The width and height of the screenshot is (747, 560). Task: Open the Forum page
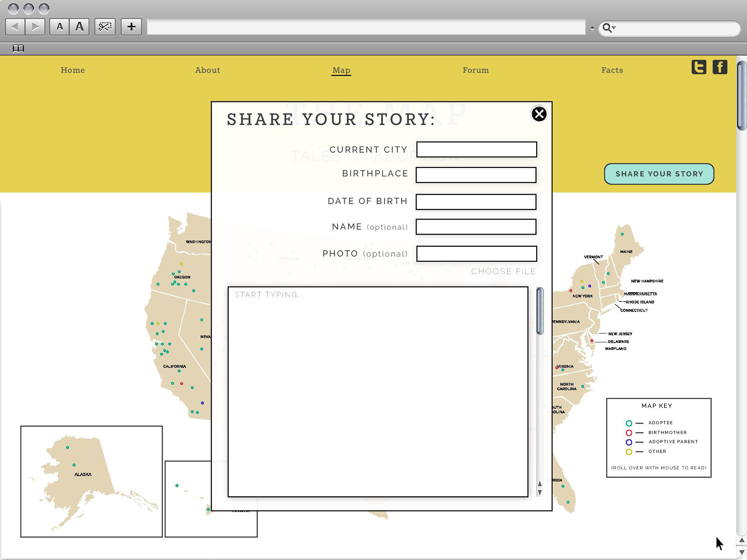(x=475, y=70)
